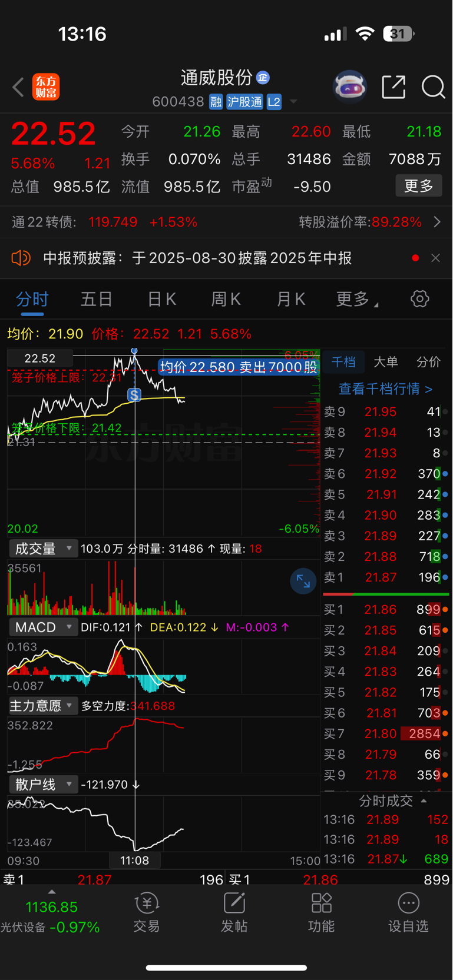The image size is (453, 980).
Task: Open the search magnifier icon
Action: click(x=433, y=87)
